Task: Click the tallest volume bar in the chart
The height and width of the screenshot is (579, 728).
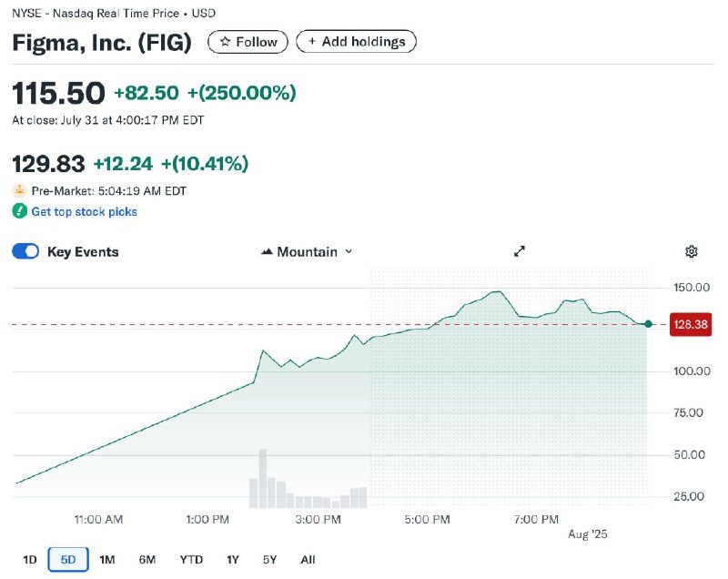Action: [x=263, y=478]
